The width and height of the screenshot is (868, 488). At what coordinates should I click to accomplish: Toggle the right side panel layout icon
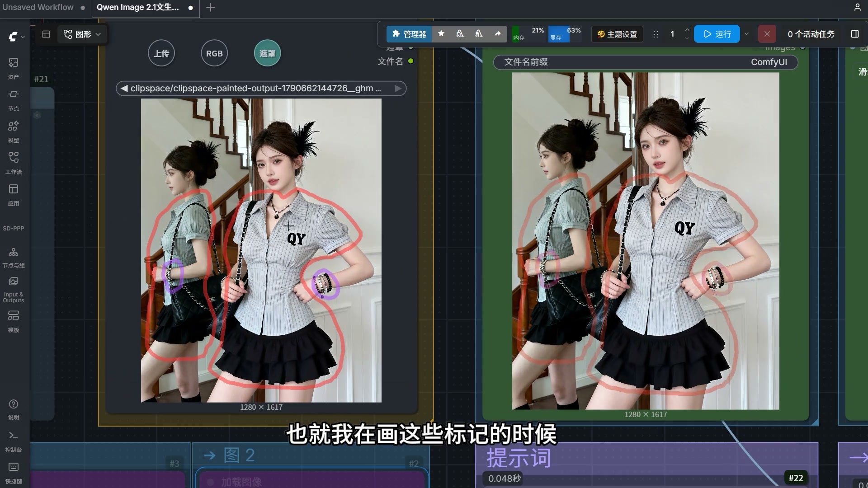[x=855, y=34]
